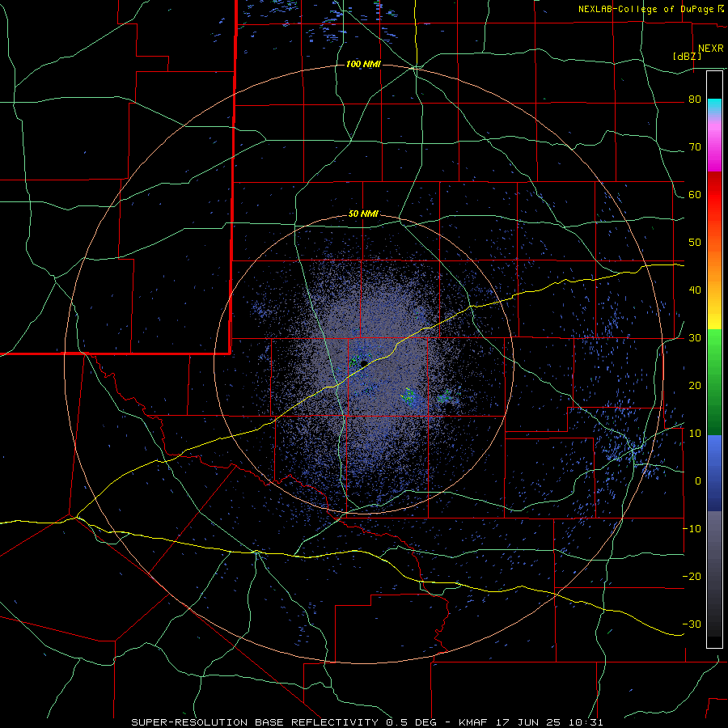Viewport: 728px width, 728px height.
Task: Click the black radar site dot at center
Action: point(364,362)
